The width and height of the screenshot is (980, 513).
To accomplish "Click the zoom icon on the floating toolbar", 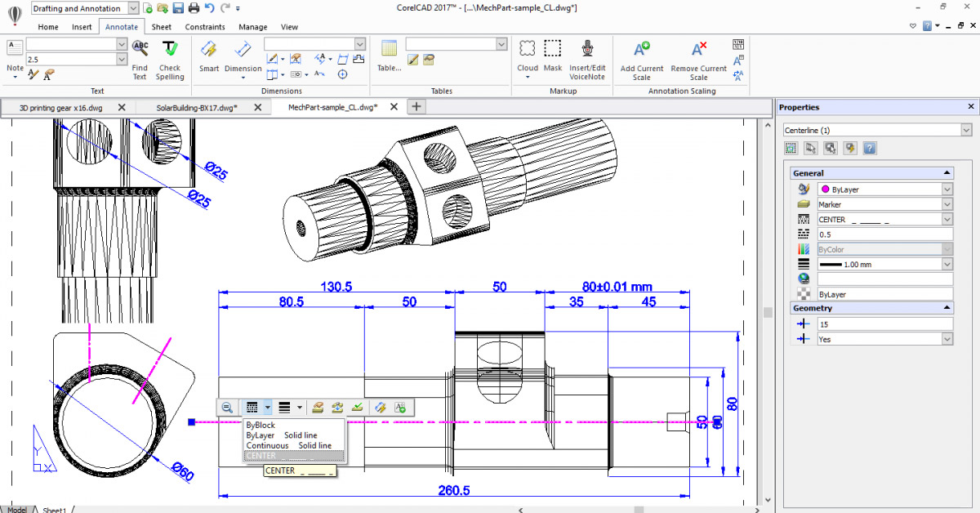I will point(227,407).
